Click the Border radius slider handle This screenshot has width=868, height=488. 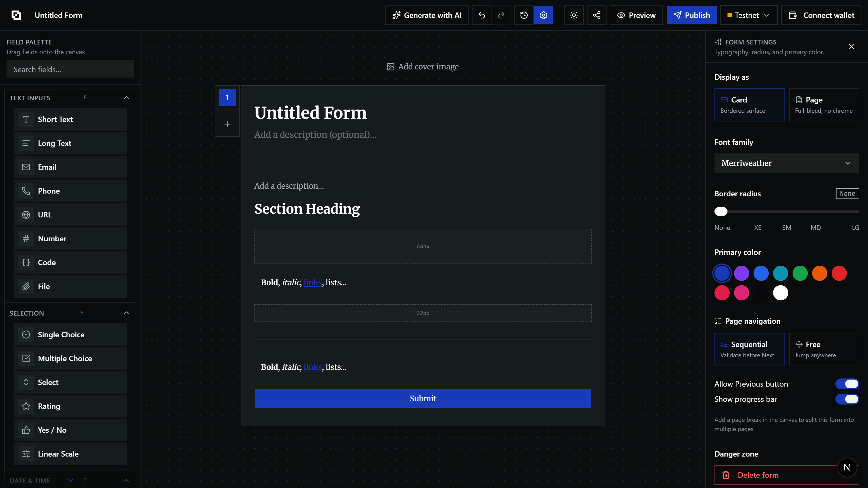click(721, 211)
